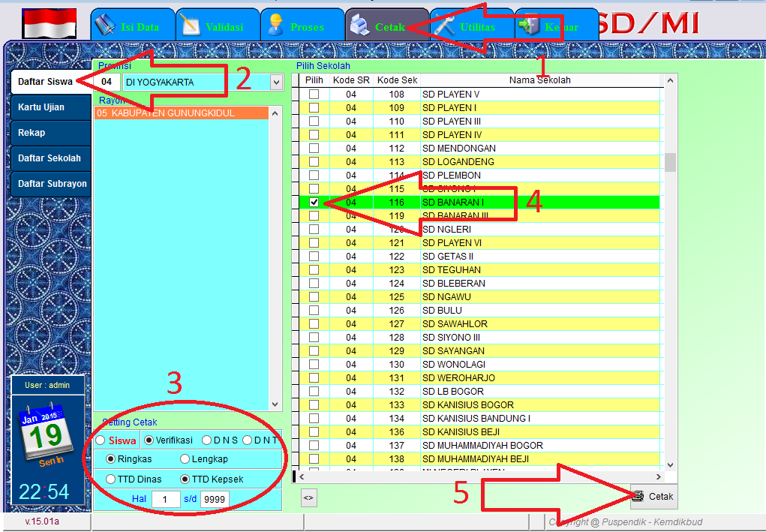
Task: Open the Utilitas tab
Action: tap(472, 26)
